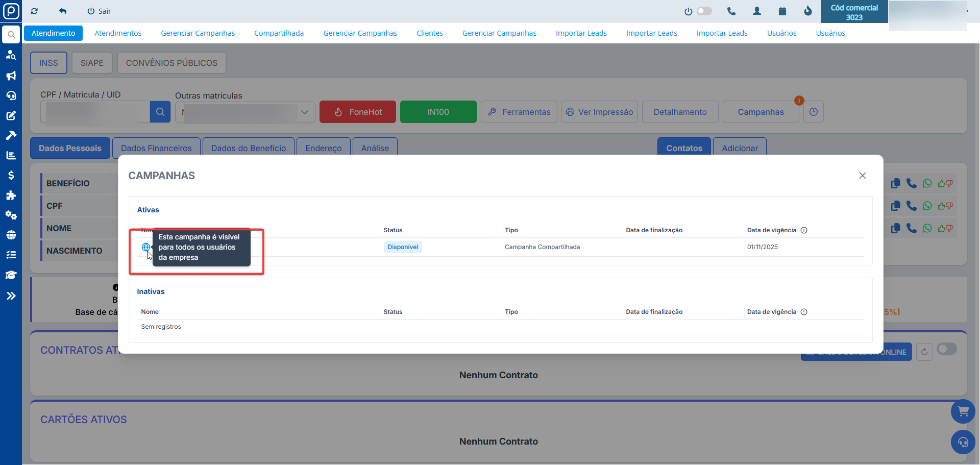The height and width of the screenshot is (465, 980).
Task: Click the dollar sign icon in the left sidebar
Action: click(11, 175)
